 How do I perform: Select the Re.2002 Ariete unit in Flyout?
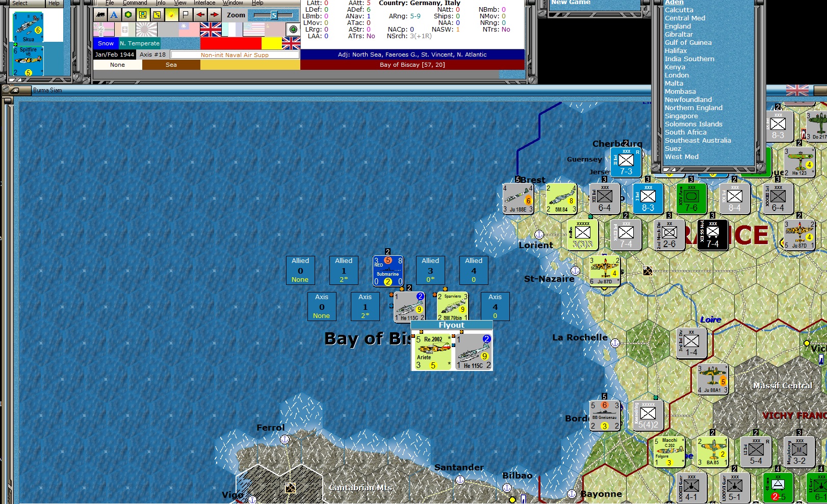click(432, 351)
